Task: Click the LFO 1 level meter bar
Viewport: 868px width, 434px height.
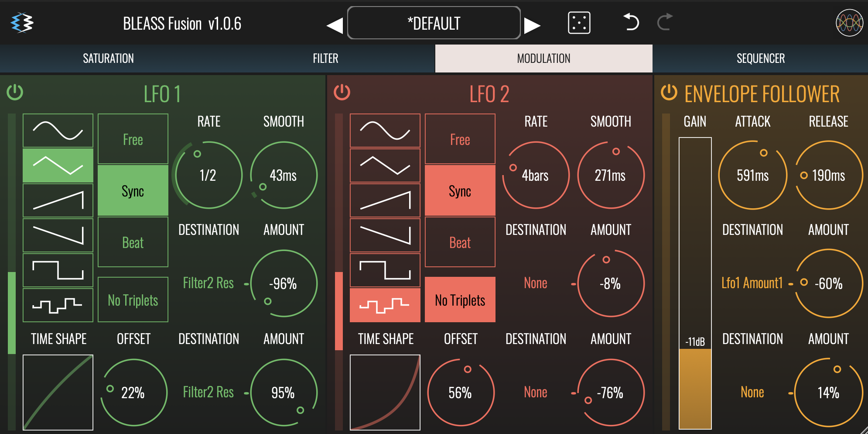Action: click(12, 272)
